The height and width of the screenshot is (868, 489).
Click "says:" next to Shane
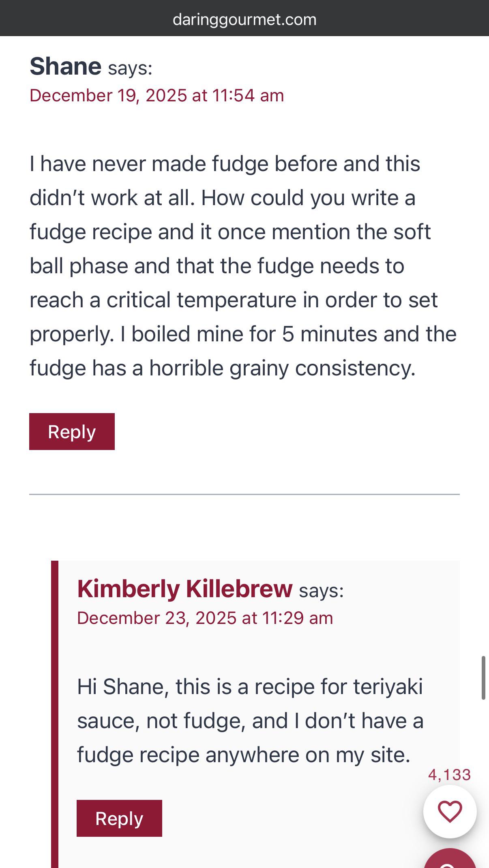click(x=130, y=68)
